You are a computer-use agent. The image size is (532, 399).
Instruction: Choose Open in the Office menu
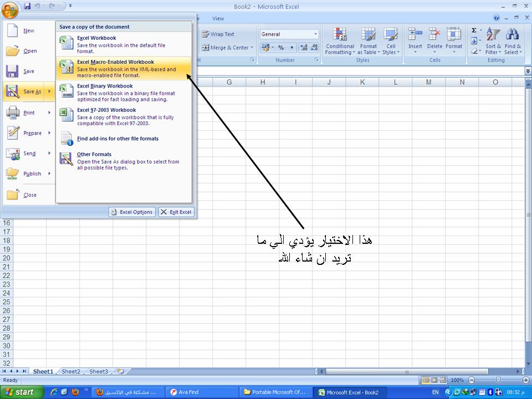click(28, 51)
